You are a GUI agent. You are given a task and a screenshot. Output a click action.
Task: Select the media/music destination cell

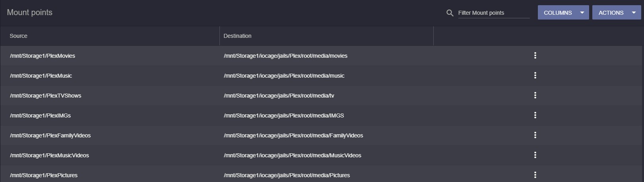coord(284,76)
